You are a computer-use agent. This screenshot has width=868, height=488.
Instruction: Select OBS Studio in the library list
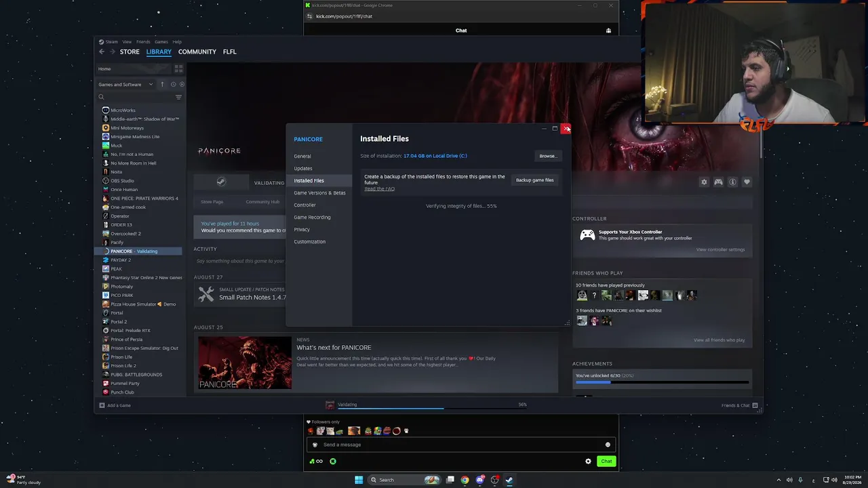(x=122, y=180)
